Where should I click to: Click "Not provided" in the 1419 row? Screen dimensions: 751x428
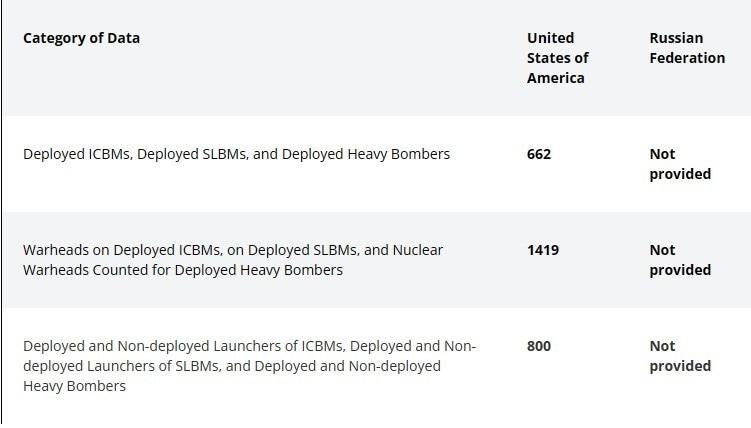[x=680, y=260]
